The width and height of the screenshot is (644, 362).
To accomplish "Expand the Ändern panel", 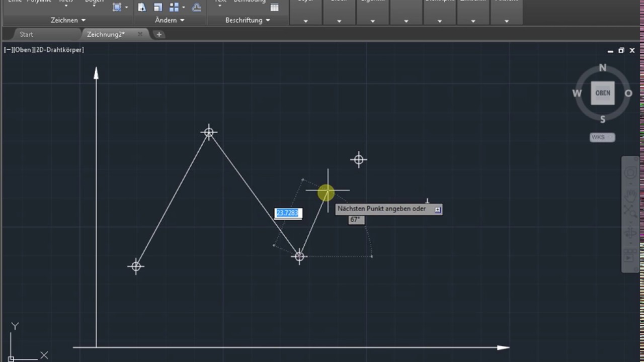I will (x=170, y=20).
